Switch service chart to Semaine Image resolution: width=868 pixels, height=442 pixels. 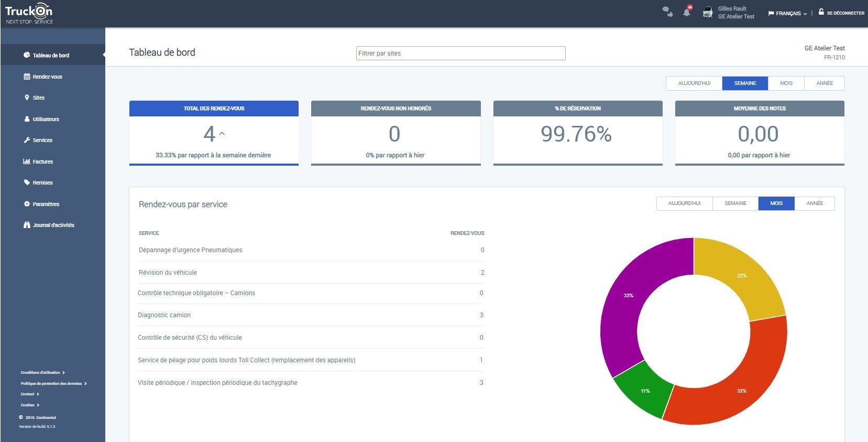735,203
